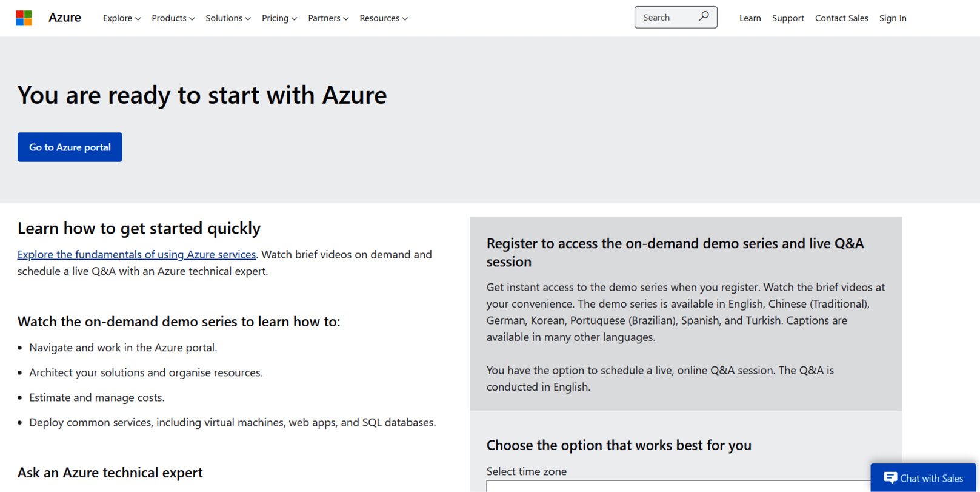Open the Select time zone field
Image resolution: width=980 pixels, height=492 pixels.
(685, 486)
